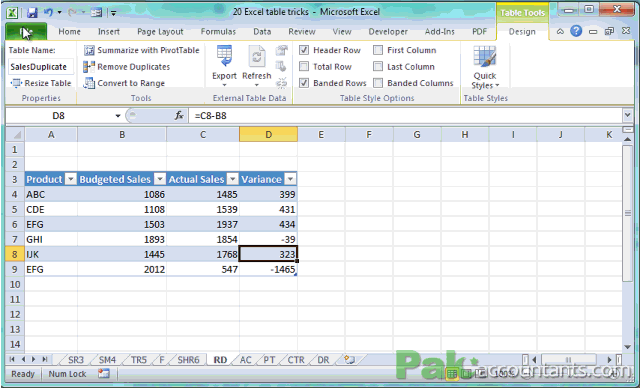Click the Resize Table option

click(40, 83)
